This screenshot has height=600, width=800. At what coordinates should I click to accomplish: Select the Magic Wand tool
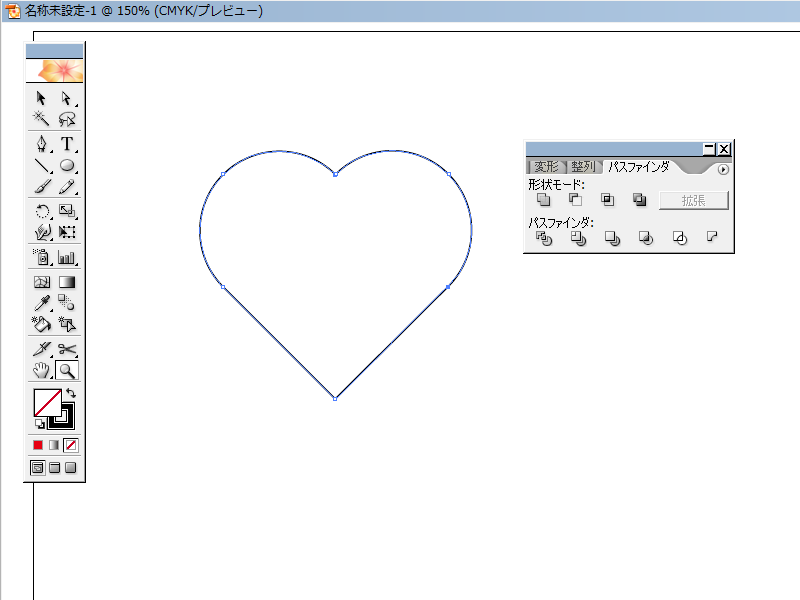(41, 118)
